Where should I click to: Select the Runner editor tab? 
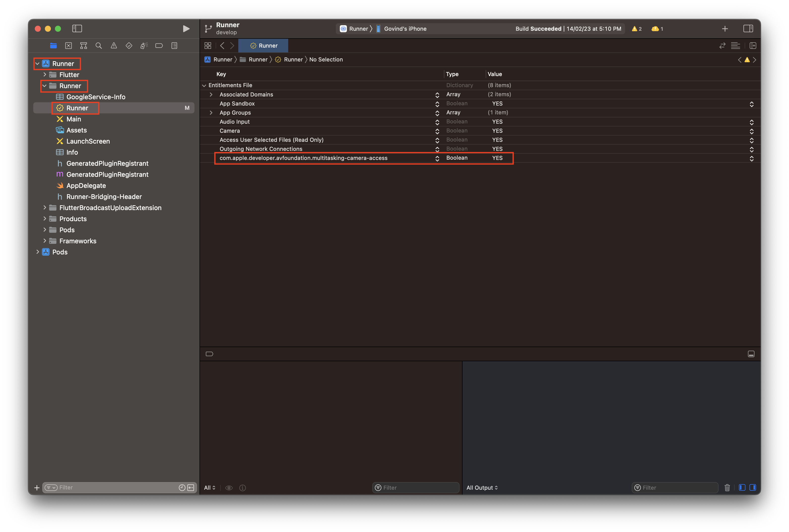[x=264, y=46]
